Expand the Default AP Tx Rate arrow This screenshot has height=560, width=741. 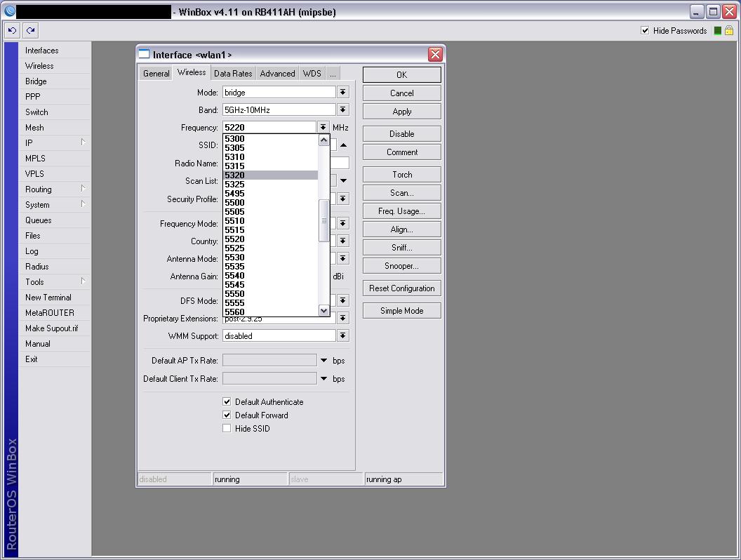(x=323, y=360)
